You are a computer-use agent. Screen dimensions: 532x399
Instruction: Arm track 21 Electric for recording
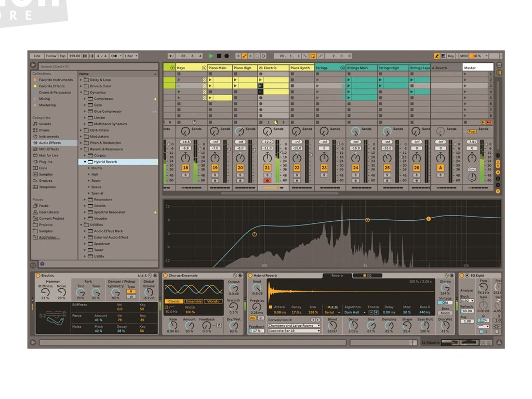pos(268,181)
